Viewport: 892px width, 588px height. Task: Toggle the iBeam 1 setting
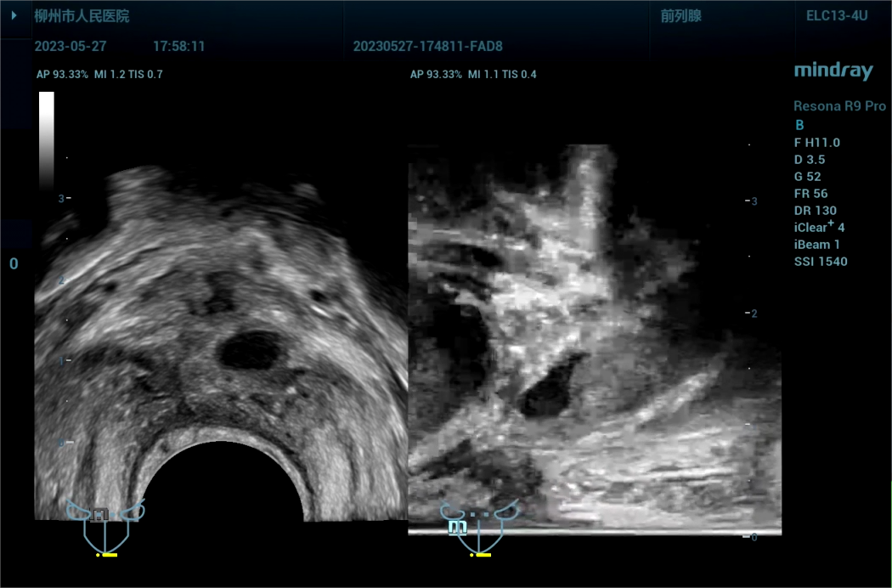click(816, 245)
